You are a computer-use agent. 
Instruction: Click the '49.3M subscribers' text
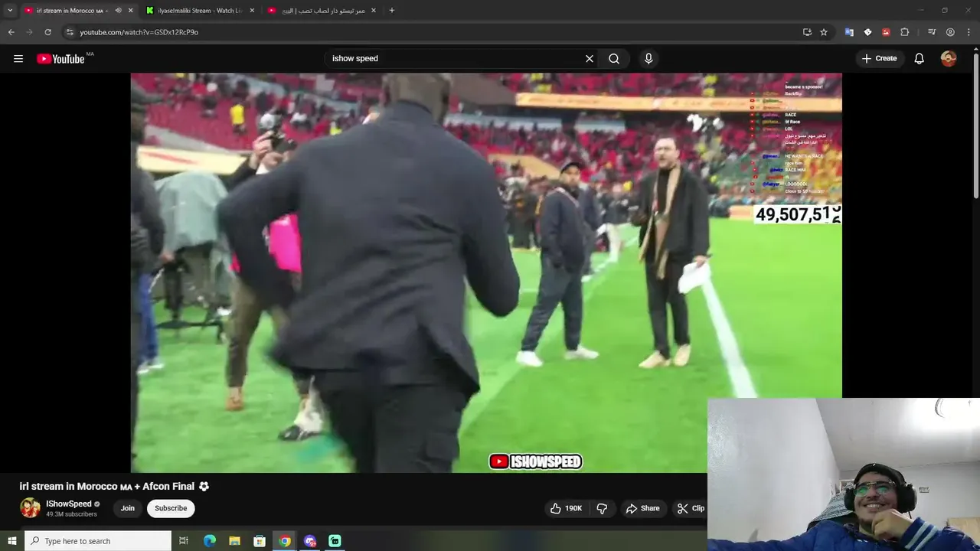click(71, 514)
